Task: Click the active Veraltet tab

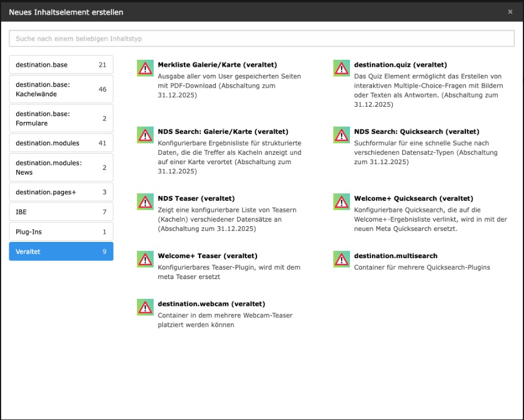Action: click(x=61, y=252)
